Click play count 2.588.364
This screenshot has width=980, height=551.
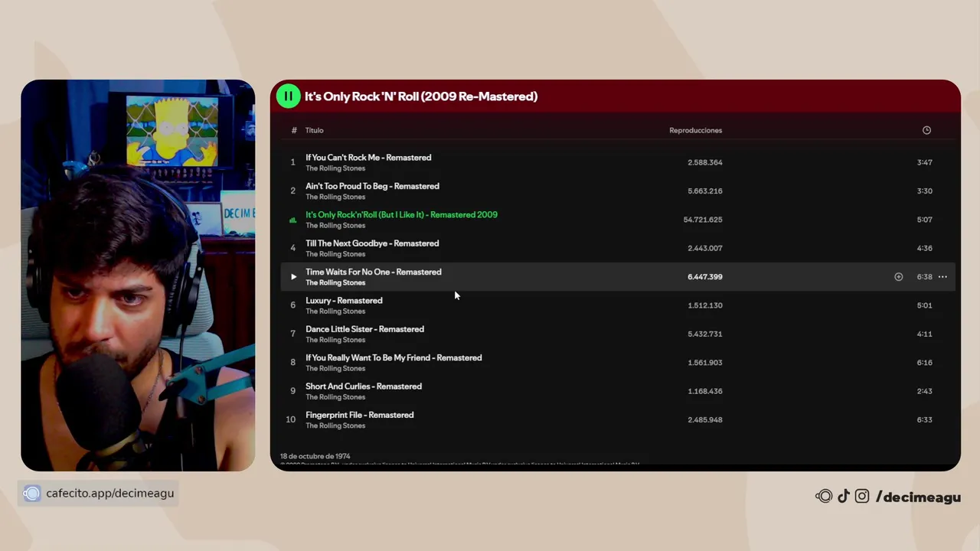point(705,162)
